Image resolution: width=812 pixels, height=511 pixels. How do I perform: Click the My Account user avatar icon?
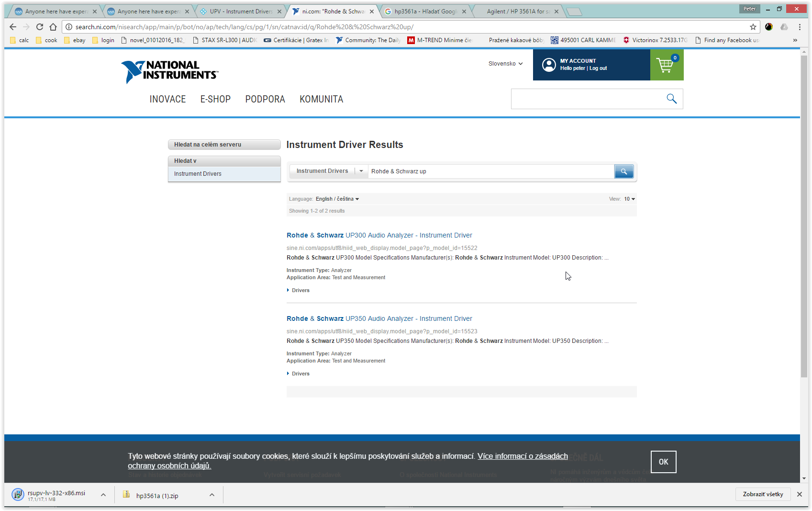[549, 65]
